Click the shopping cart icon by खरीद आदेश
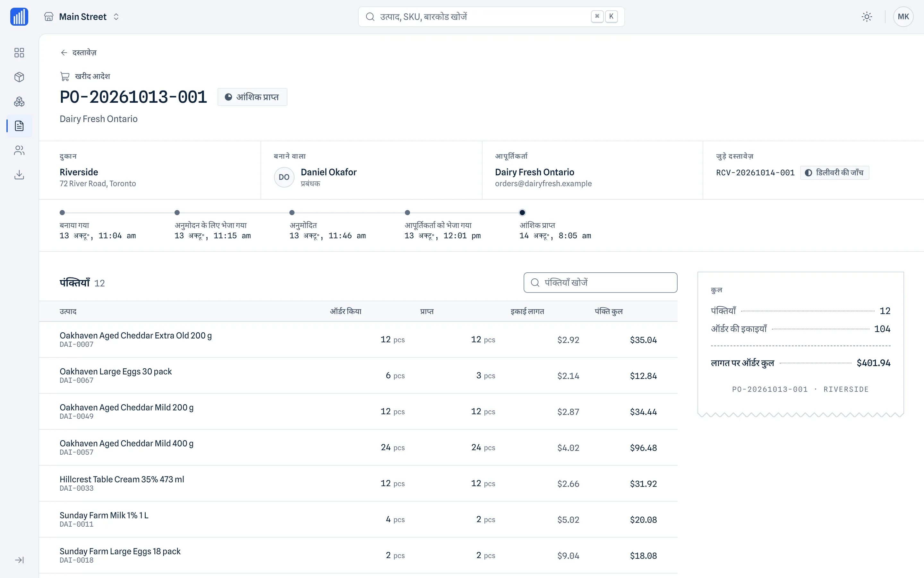The width and height of the screenshot is (924, 578). tap(65, 76)
